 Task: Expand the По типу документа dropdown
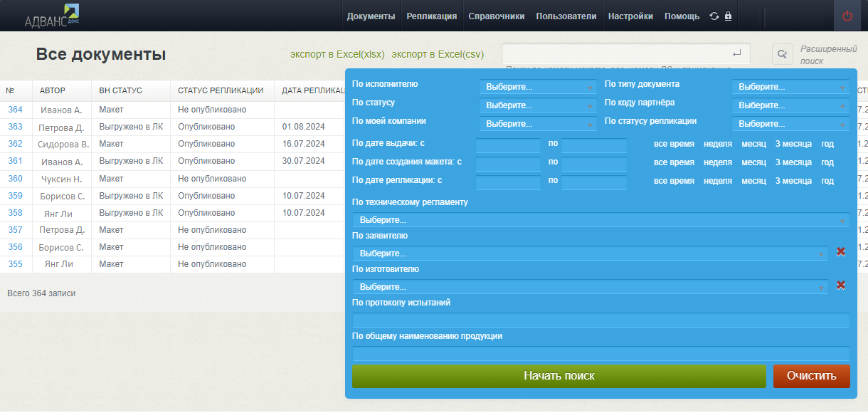click(x=790, y=87)
